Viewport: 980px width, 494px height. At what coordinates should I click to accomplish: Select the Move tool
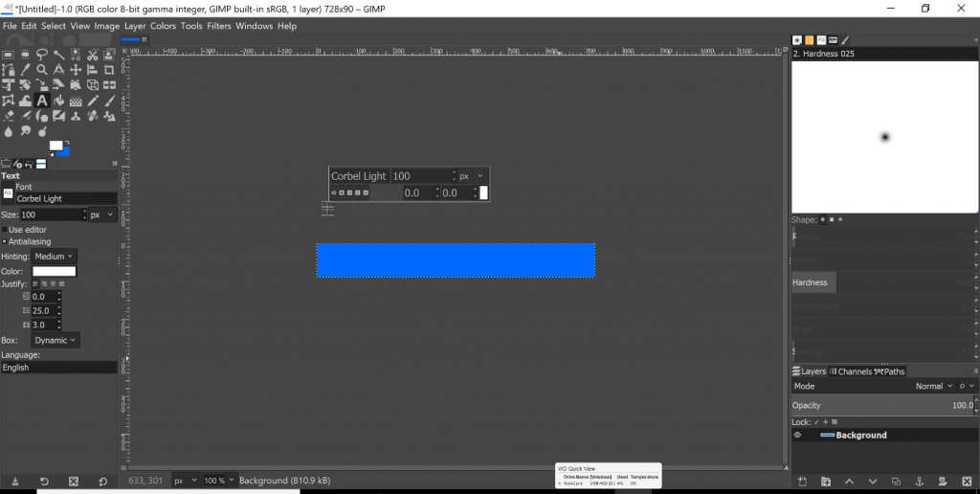(77, 70)
